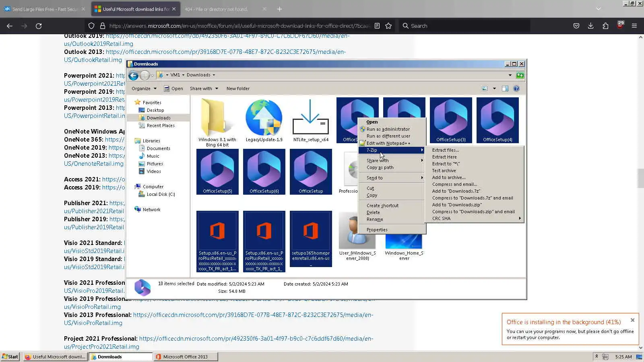Select the setupo365homepremretail file
The width and height of the screenshot is (644, 362).
click(311, 239)
